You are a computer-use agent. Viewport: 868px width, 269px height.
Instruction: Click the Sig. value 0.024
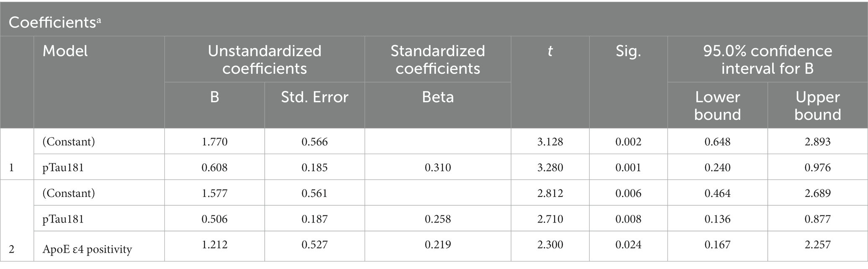tap(628, 245)
